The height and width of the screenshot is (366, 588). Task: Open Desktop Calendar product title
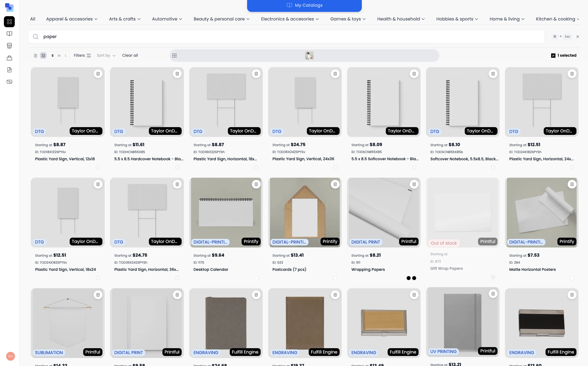coord(211,269)
